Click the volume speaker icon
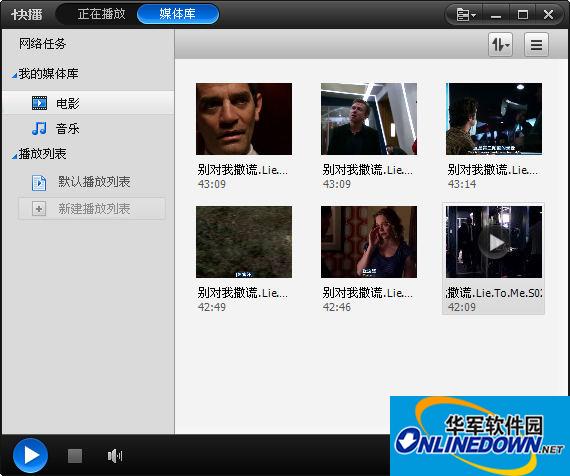This screenshot has height=476, width=570. [x=115, y=456]
